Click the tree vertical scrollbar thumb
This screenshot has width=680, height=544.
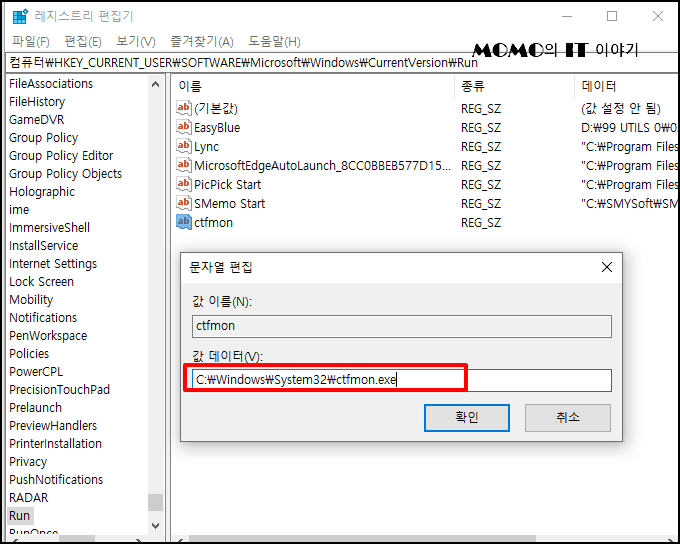coord(155,502)
